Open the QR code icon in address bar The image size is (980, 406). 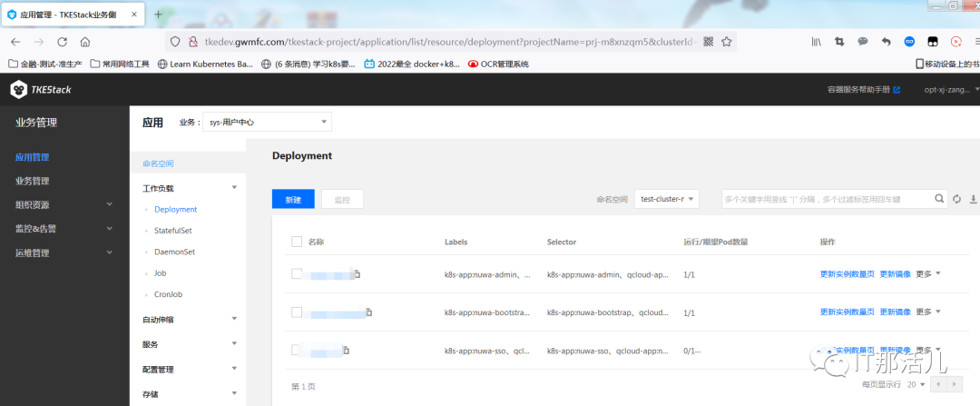click(x=708, y=42)
